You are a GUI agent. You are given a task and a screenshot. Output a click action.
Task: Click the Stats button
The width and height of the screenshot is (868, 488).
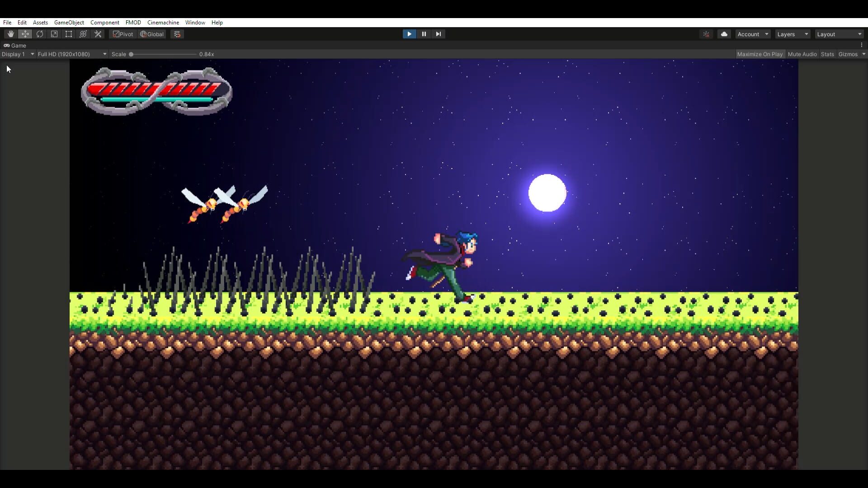pos(827,54)
